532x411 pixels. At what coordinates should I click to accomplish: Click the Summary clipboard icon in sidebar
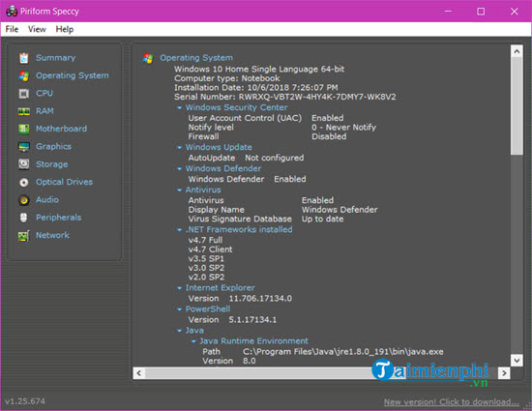pos(24,58)
